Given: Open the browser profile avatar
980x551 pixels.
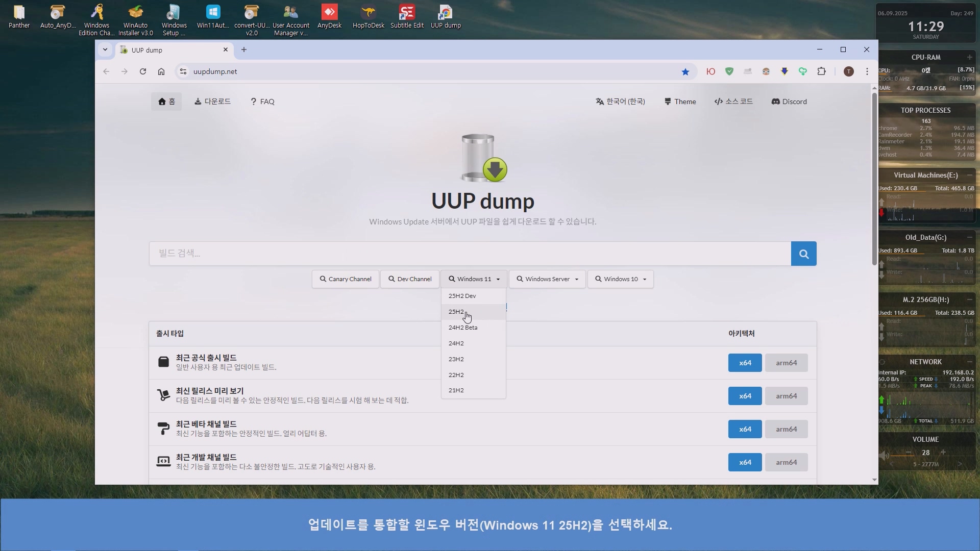Looking at the screenshot, I should [849, 71].
